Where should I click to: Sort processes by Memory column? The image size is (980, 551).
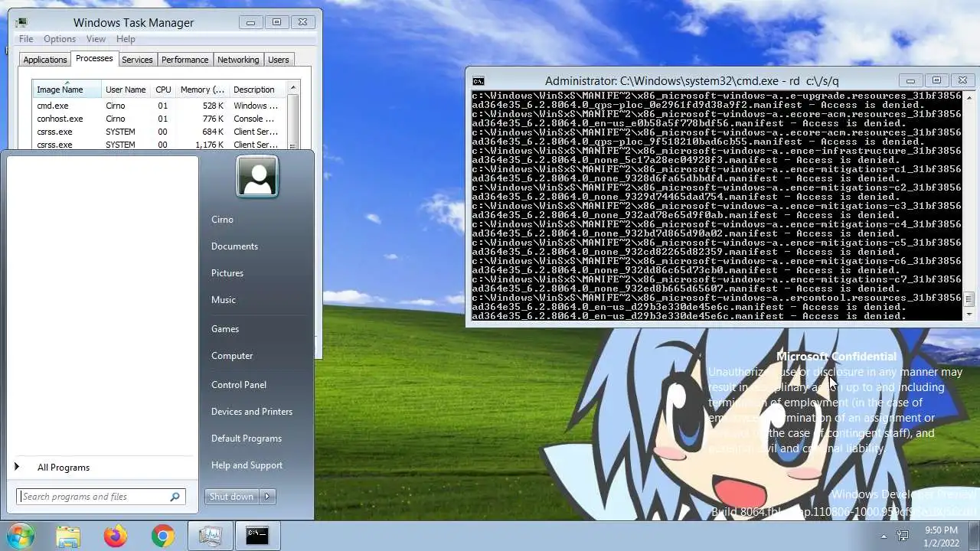[202, 90]
